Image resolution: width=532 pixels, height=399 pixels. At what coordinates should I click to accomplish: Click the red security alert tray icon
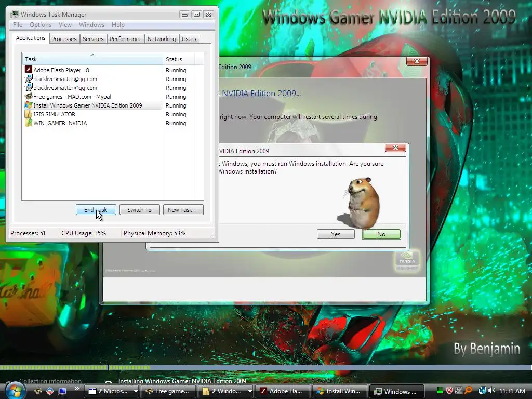[x=449, y=391]
